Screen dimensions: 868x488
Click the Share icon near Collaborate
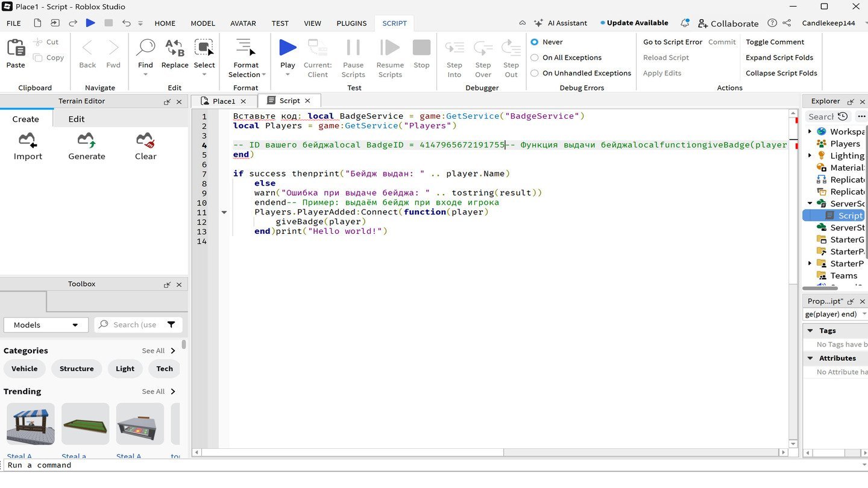787,23
